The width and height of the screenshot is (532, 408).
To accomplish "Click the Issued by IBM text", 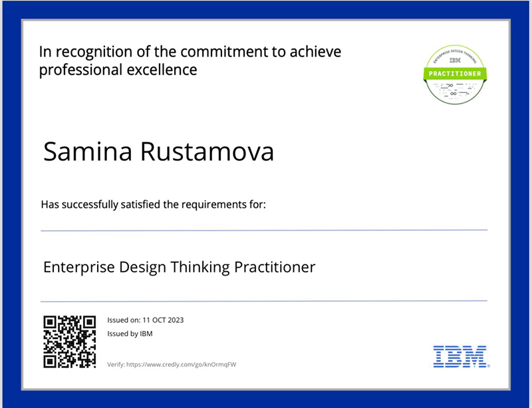I will (130, 334).
